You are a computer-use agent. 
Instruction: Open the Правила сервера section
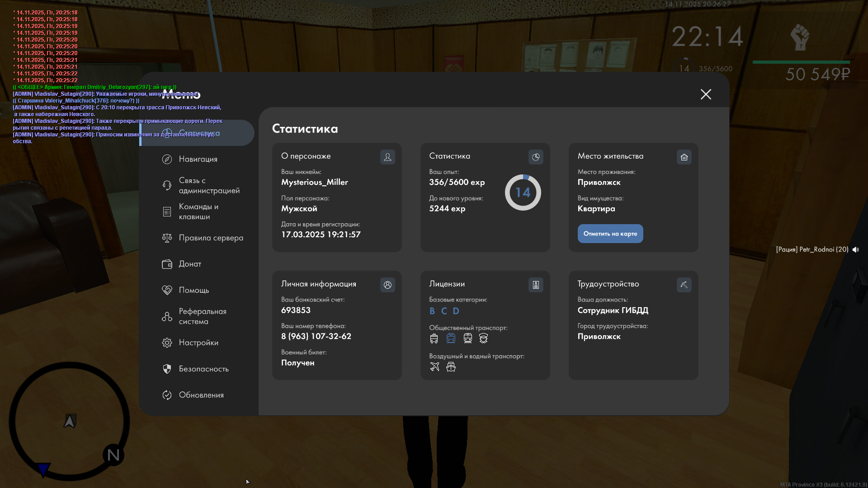(x=211, y=238)
